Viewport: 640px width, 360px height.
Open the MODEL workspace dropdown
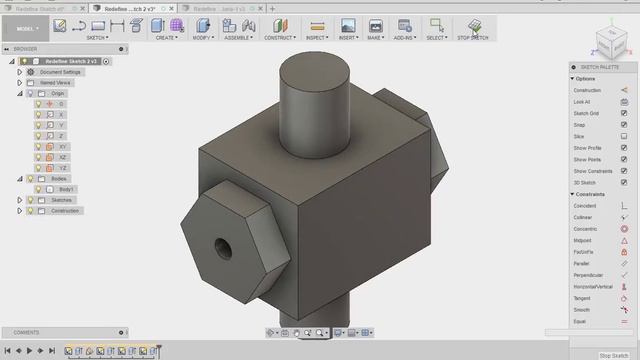pos(27,29)
